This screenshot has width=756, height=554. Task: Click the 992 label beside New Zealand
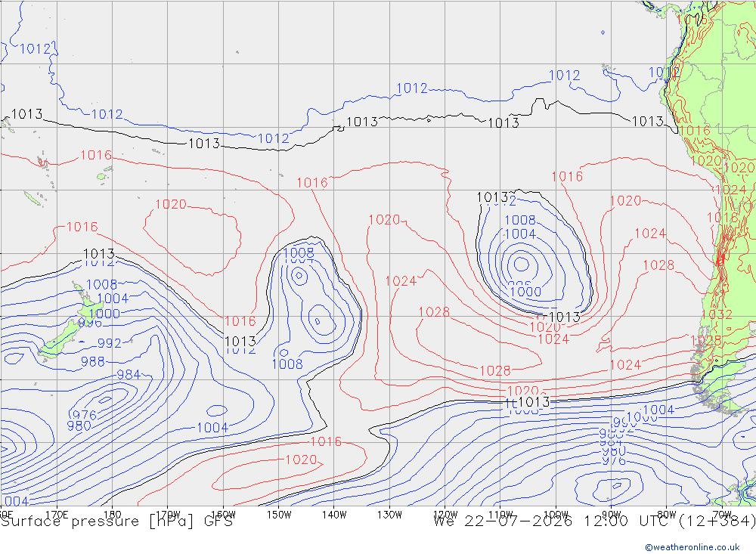point(110,343)
